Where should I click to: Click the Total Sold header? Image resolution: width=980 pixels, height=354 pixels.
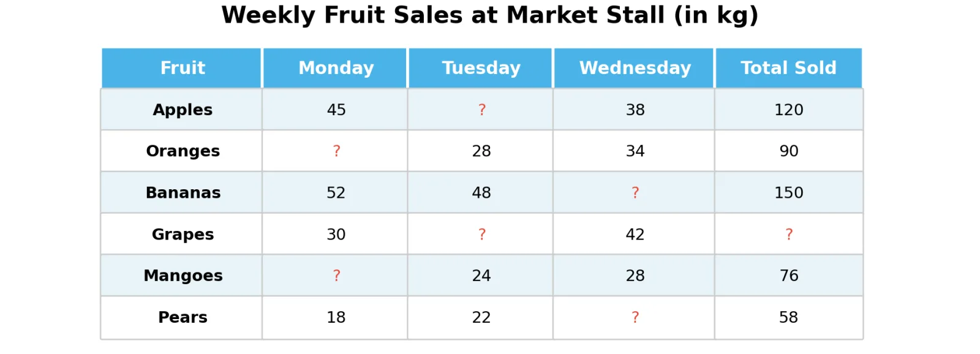(x=788, y=68)
